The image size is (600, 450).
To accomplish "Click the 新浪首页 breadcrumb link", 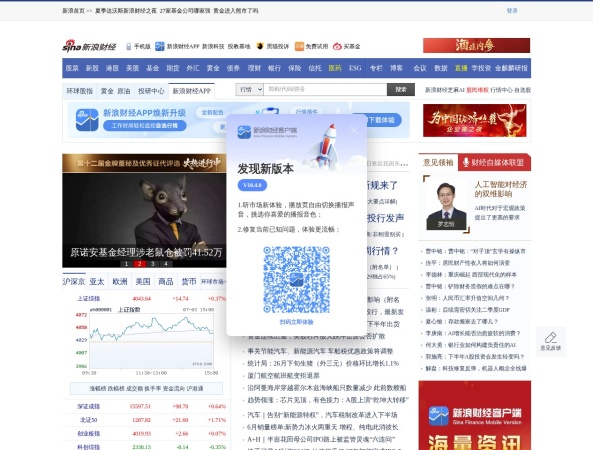I will click(73, 11).
